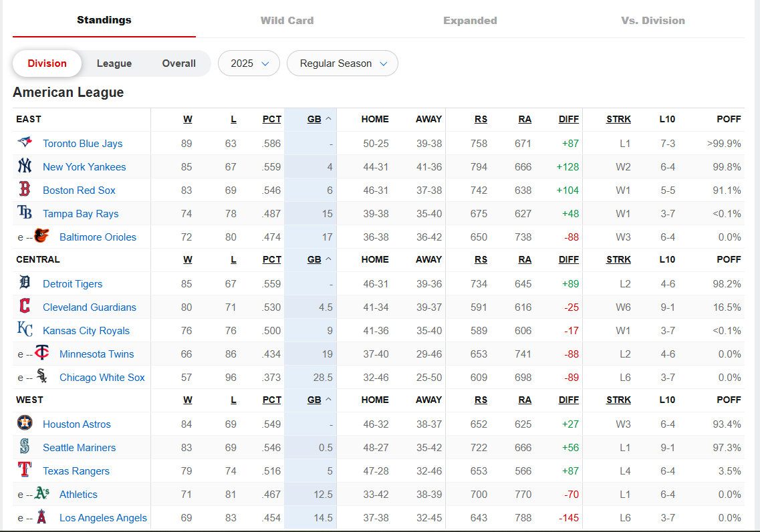The image size is (760, 532).
Task: Open Houston Astros team link
Action: (x=77, y=424)
